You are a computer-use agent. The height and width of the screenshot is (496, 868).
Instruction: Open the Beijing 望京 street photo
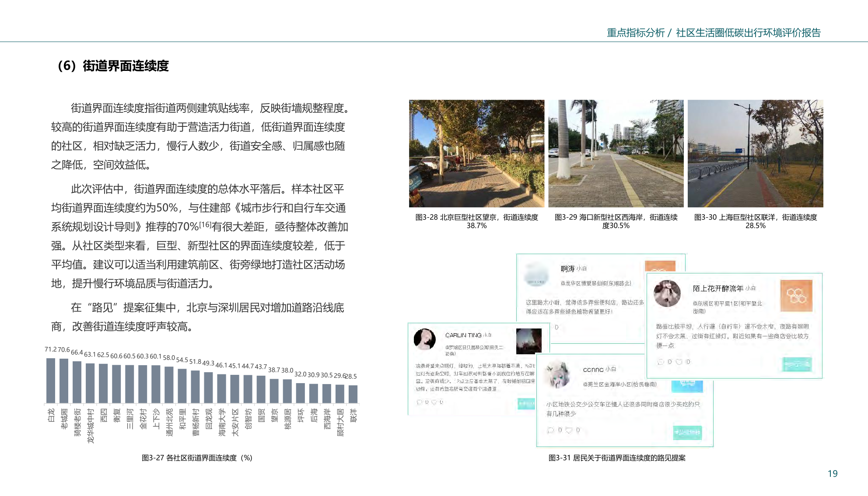pos(476,154)
